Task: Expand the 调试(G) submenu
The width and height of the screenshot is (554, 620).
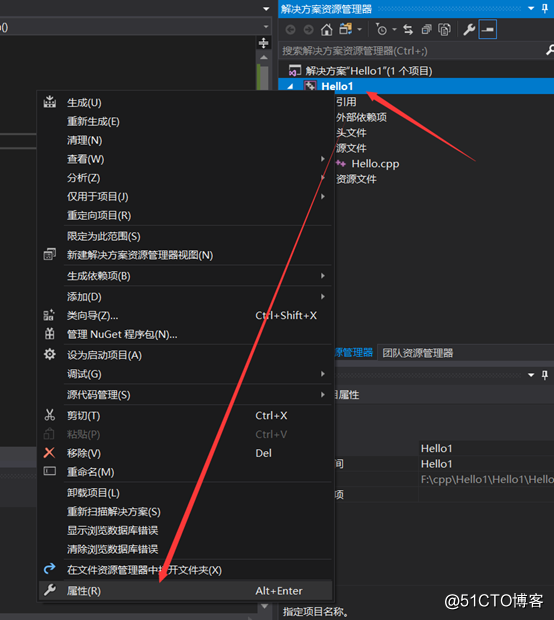Action: point(185,374)
